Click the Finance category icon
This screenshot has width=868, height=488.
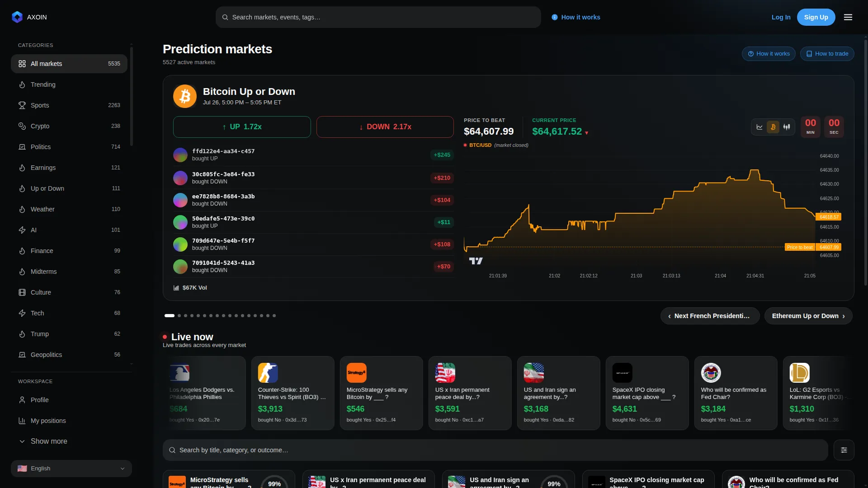[x=22, y=251]
